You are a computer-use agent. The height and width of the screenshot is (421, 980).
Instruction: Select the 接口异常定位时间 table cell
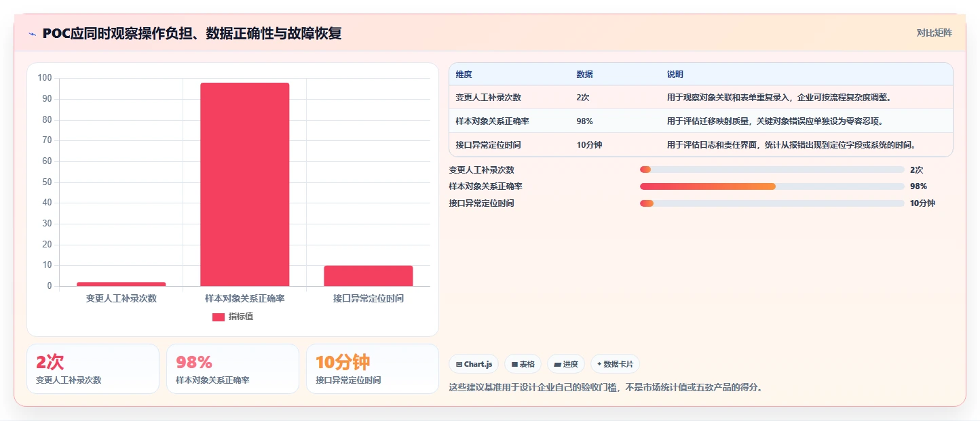tap(489, 145)
